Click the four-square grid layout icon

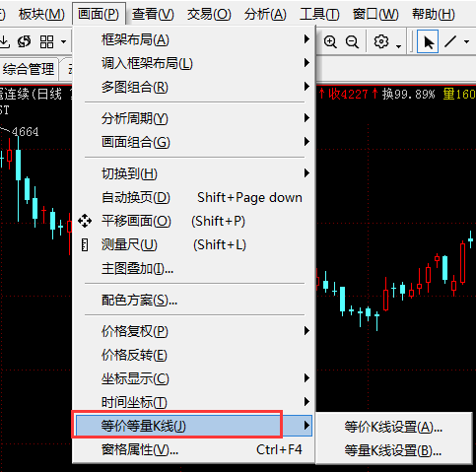pyautogui.click(x=46, y=41)
